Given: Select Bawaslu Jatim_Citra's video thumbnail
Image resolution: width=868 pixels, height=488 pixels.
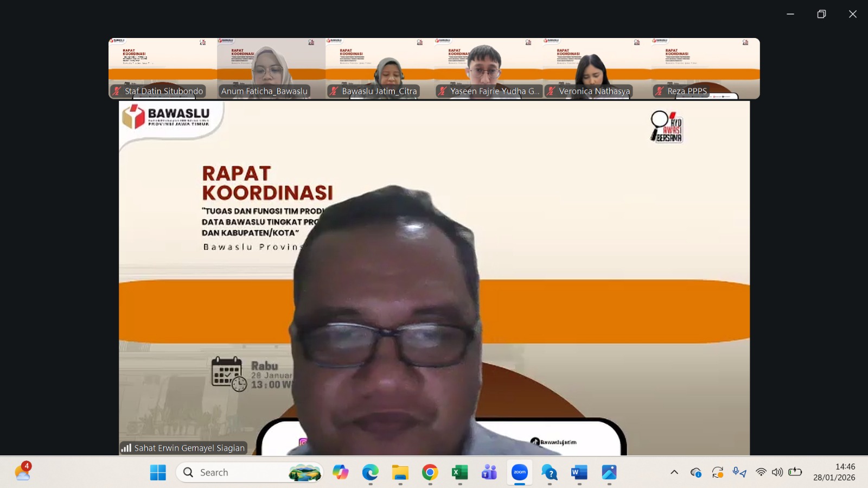Looking at the screenshot, I should tap(380, 68).
